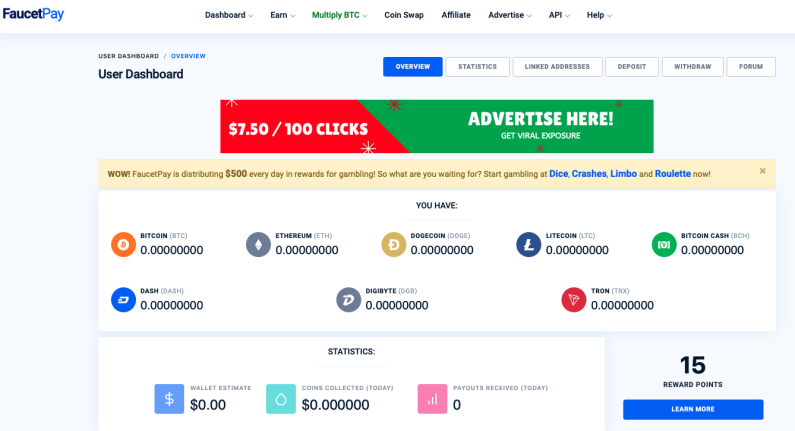Click the wallet estimate dollar icon
This screenshot has height=431, width=795.
(169, 399)
